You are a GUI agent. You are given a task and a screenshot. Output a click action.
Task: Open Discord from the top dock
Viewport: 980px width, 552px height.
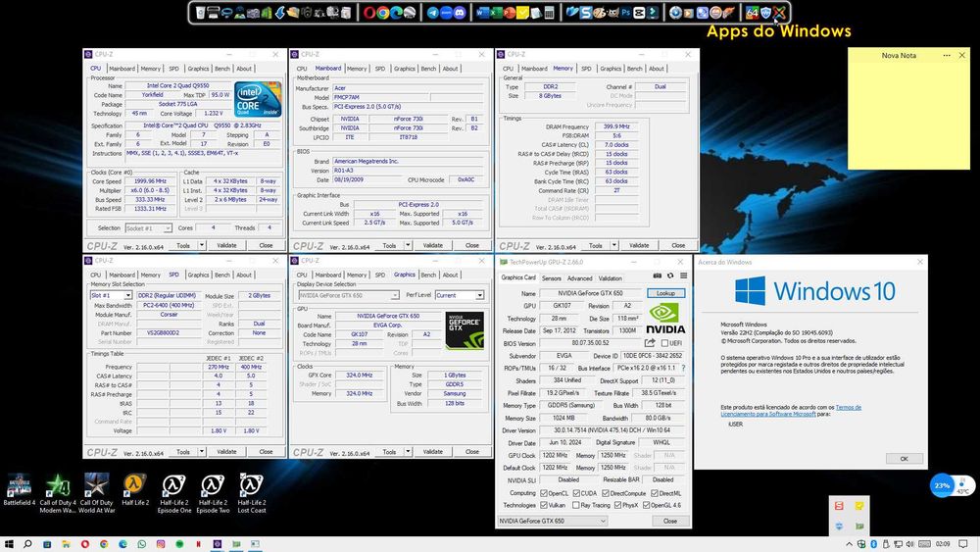pyautogui.click(x=460, y=13)
